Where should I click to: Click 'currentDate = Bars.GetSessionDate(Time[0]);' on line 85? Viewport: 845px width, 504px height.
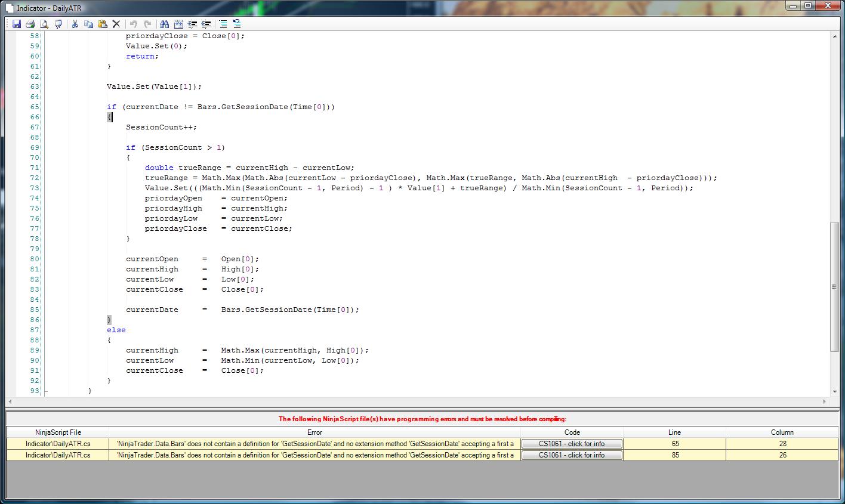tap(242, 310)
